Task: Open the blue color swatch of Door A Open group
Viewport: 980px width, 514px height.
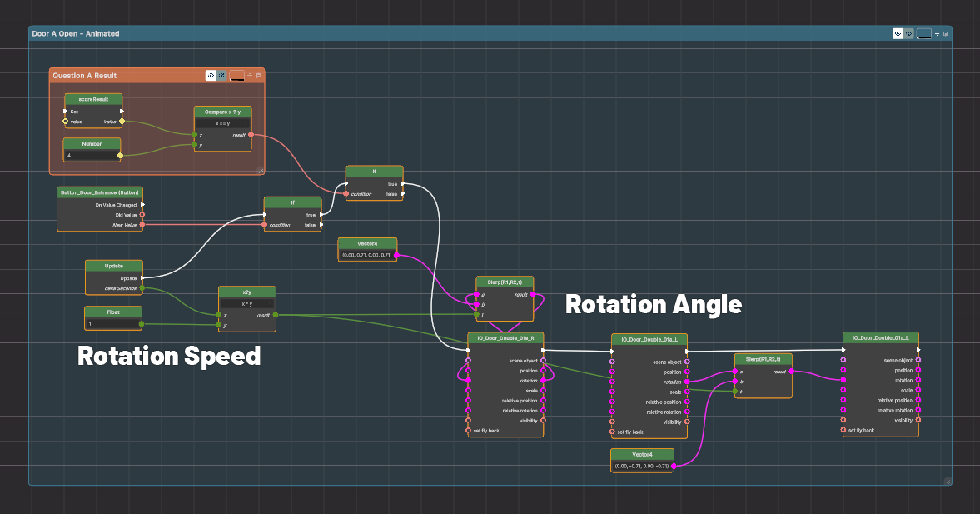Action: click(x=923, y=33)
